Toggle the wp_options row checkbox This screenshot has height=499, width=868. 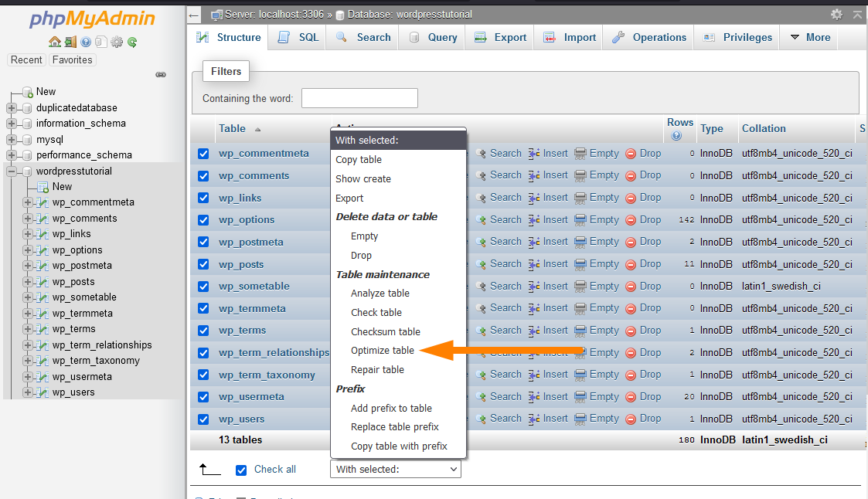[x=203, y=220]
